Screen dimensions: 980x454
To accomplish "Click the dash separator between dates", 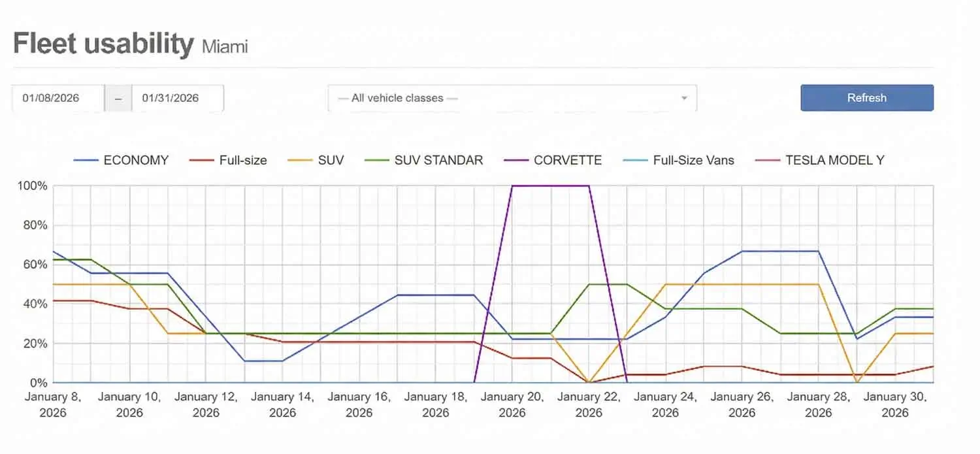I will (118, 98).
